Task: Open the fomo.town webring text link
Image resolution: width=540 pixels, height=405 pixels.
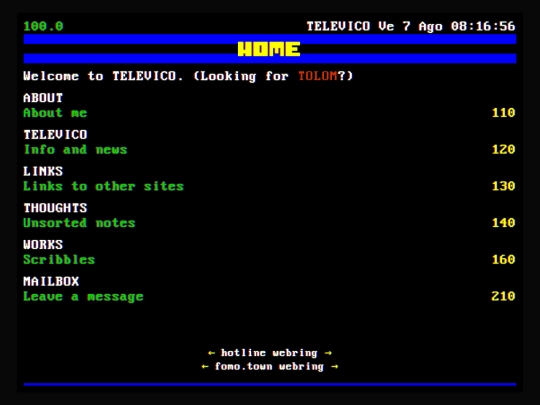Action: click(269, 366)
